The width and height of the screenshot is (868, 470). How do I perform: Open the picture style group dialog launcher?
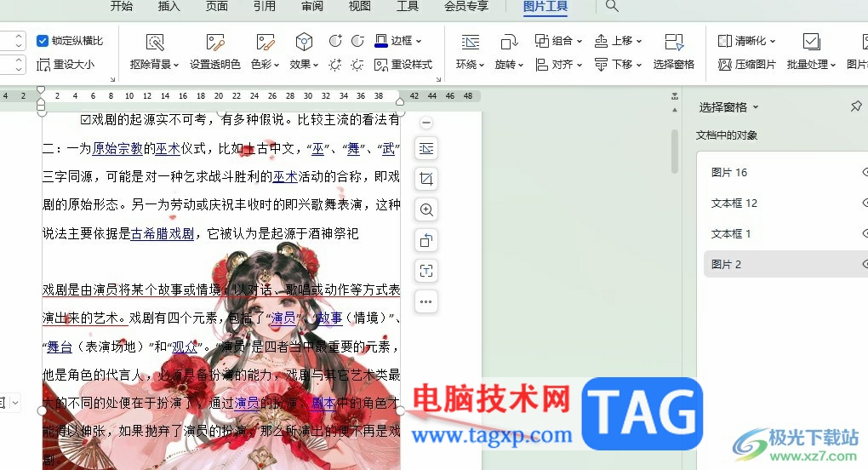click(x=438, y=80)
